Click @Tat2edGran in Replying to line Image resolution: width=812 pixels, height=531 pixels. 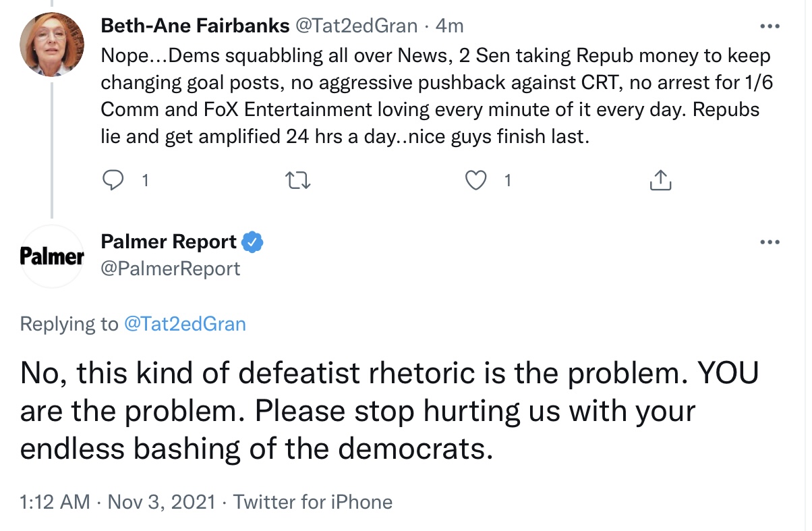[185, 324]
